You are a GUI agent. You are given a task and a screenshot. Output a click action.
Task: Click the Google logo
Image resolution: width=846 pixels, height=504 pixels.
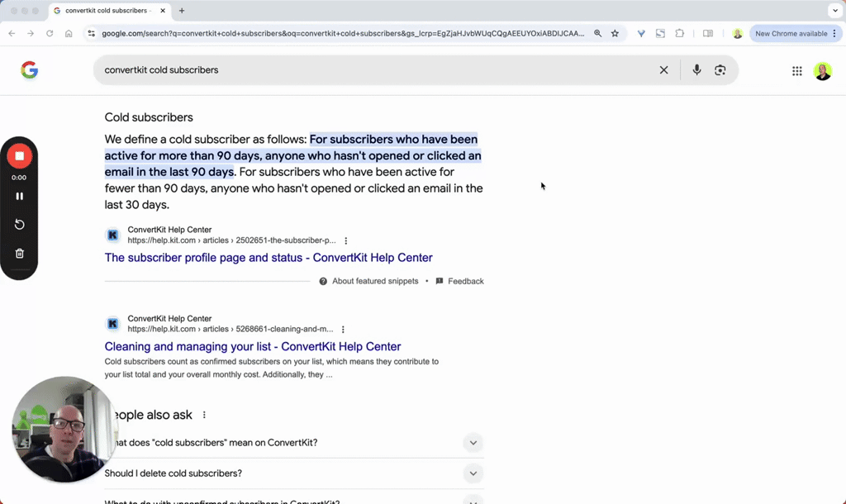(x=30, y=69)
